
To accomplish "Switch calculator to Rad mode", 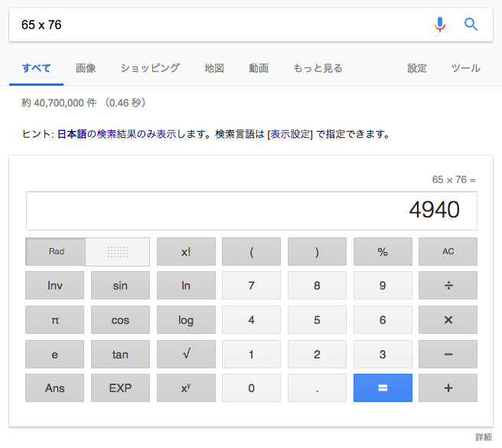I will pyautogui.click(x=56, y=251).
